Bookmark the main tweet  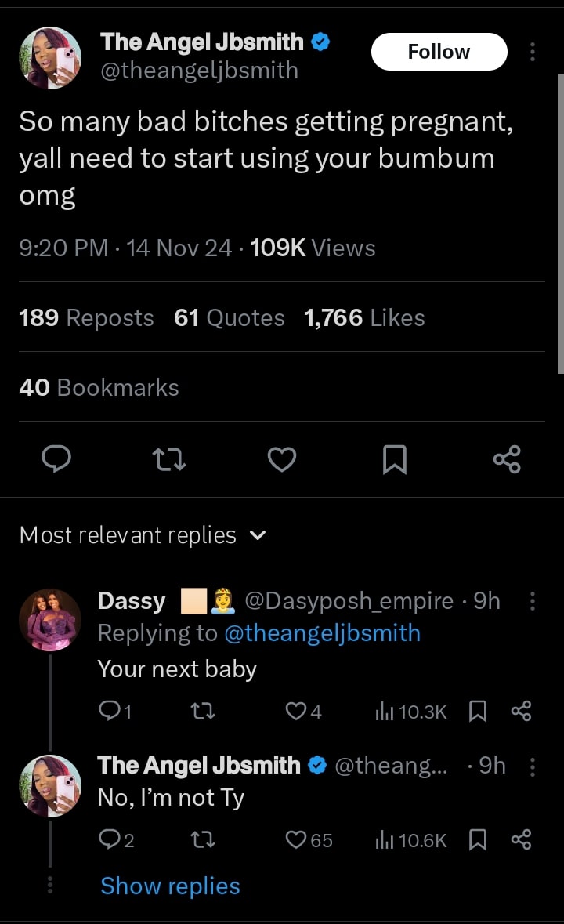click(395, 459)
